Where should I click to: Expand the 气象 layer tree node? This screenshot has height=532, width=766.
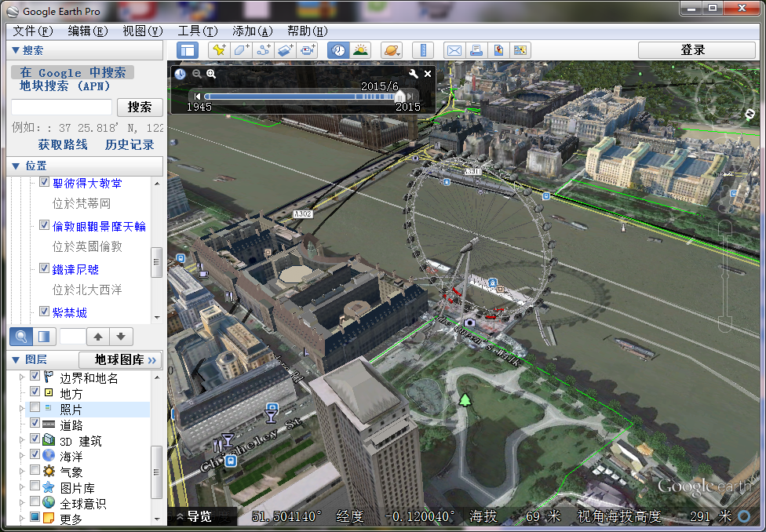point(21,471)
